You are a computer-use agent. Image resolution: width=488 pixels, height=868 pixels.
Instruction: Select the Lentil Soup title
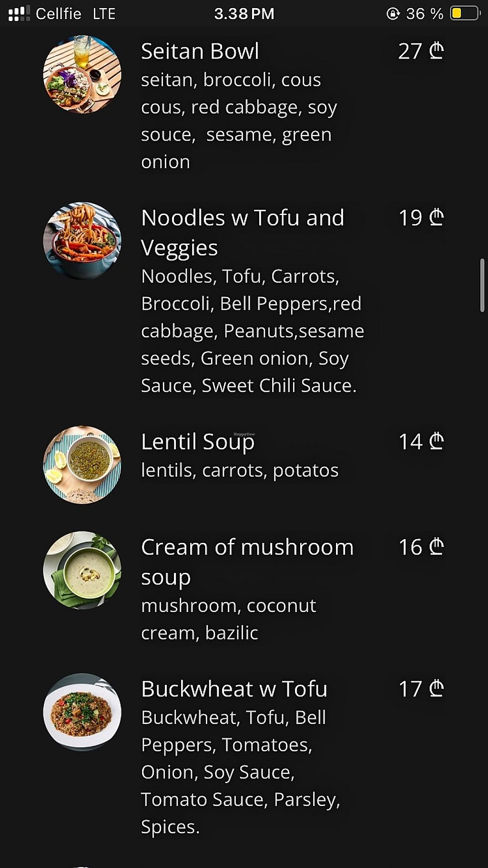click(198, 442)
